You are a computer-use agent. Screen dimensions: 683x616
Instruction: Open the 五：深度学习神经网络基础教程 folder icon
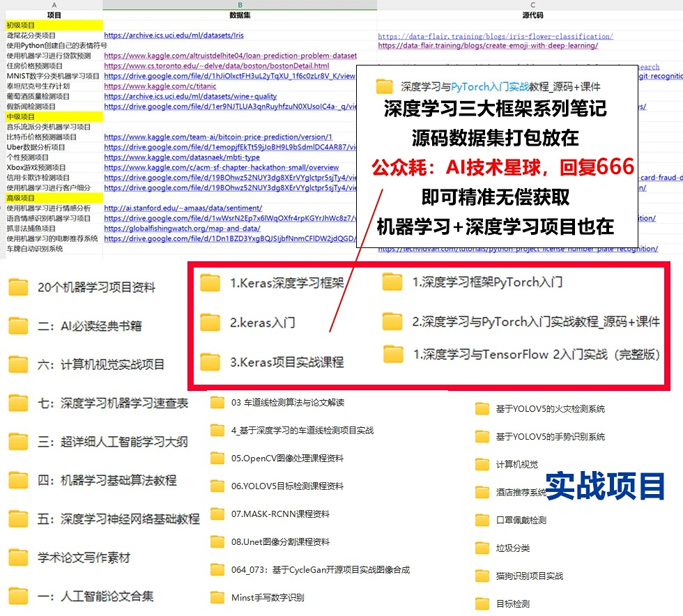tap(18, 519)
